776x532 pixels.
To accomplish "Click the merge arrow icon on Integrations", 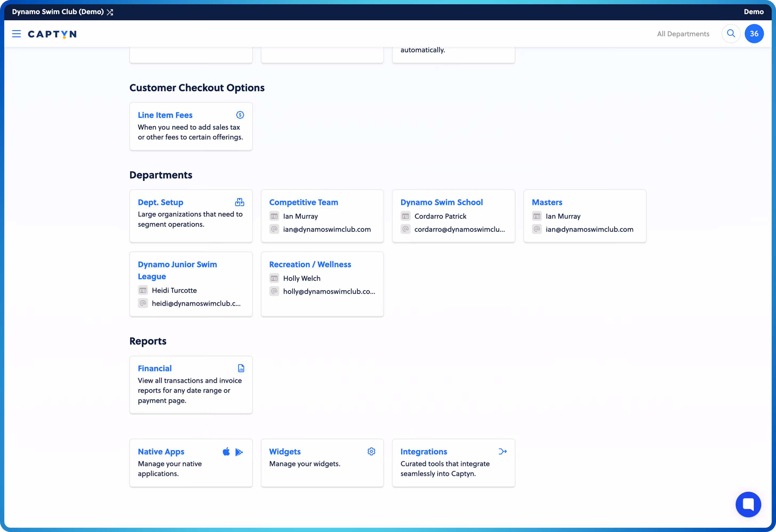I will pos(503,452).
